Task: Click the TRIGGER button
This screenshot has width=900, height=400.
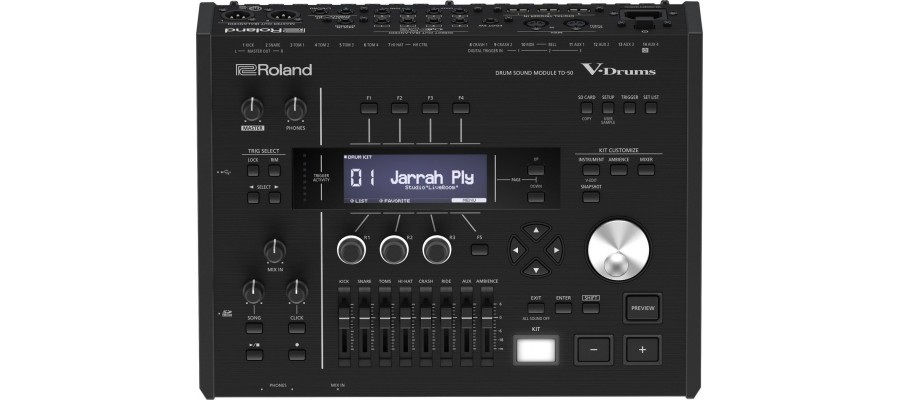Action: click(630, 108)
